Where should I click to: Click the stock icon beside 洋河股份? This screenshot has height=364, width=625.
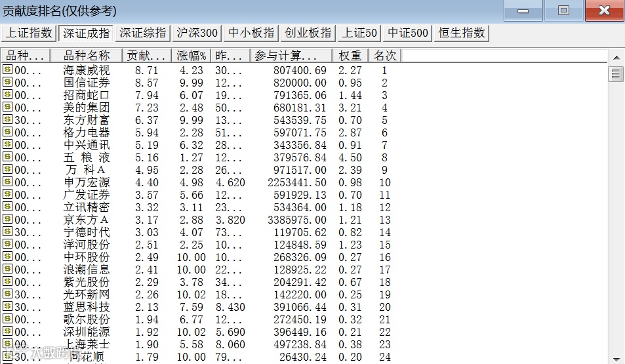(8, 243)
